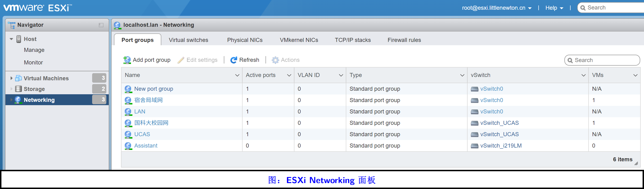This screenshot has width=644, height=189.
Task: Open the VLAN ID column dropdown
Action: click(x=341, y=75)
